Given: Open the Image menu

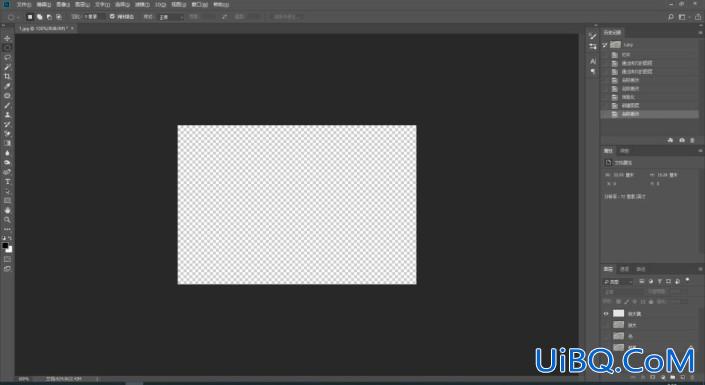Looking at the screenshot, I should pos(63,4).
